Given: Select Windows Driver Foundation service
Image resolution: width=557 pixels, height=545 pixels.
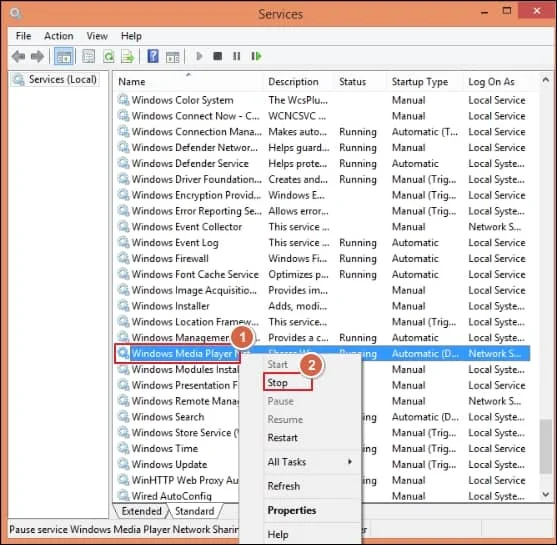Looking at the screenshot, I should point(323,179).
